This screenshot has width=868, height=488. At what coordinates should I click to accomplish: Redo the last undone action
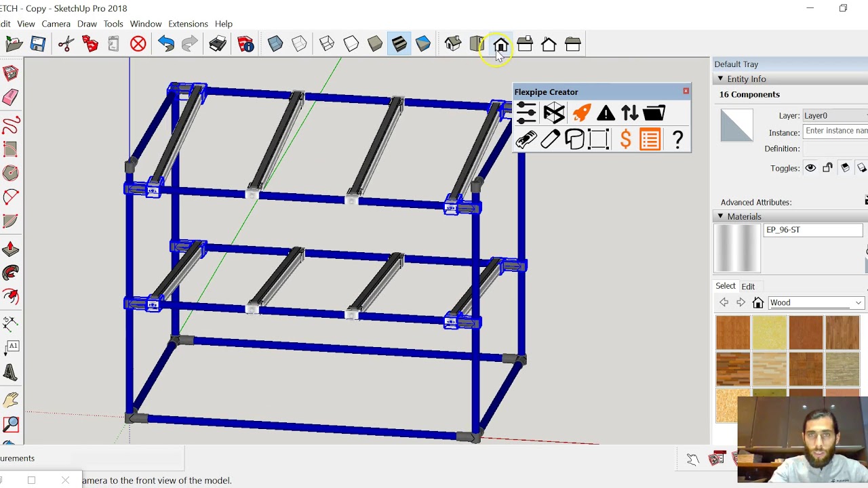coord(190,45)
